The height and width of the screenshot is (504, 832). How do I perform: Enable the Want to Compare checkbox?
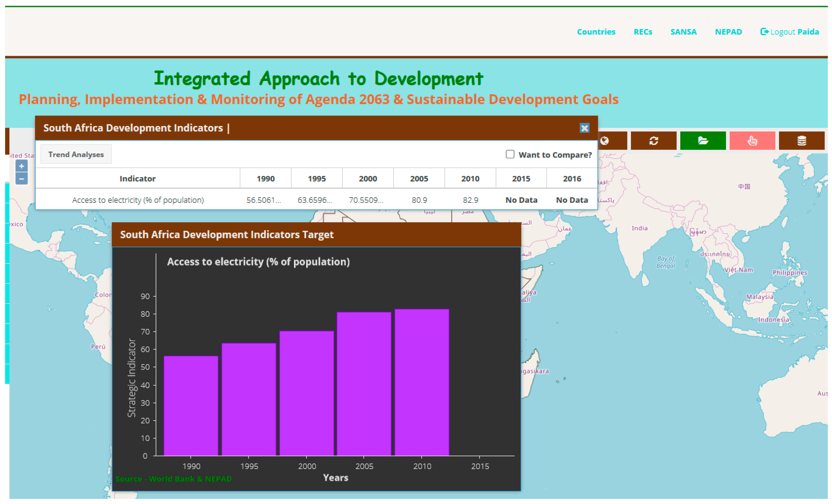click(x=510, y=154)
